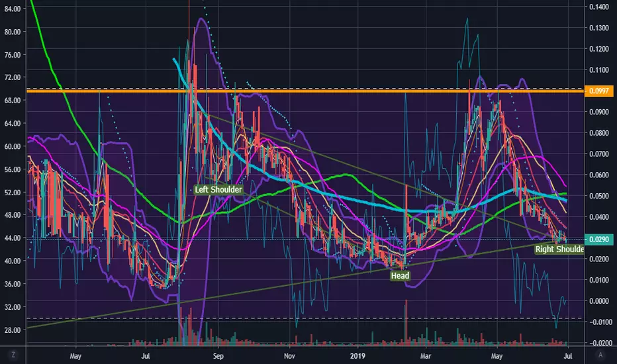This screenshot has height=364, width=617.
Task: Click the Sep label on time axis
Action: pos(218,356)
